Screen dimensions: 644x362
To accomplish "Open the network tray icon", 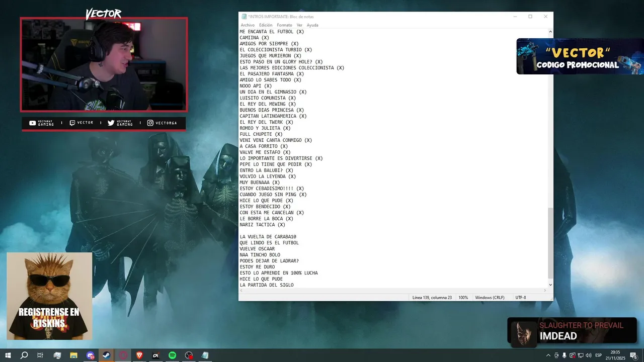I will tap(580, 355).
